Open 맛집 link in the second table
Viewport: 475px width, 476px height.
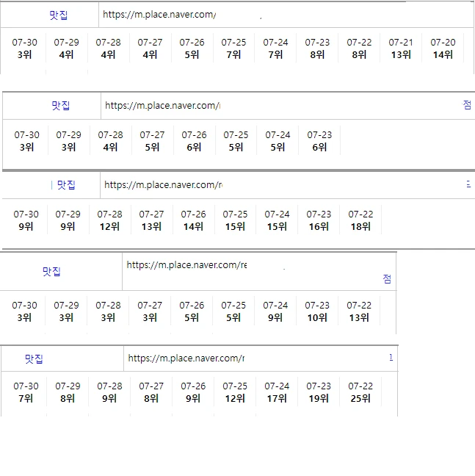point(61,106)
